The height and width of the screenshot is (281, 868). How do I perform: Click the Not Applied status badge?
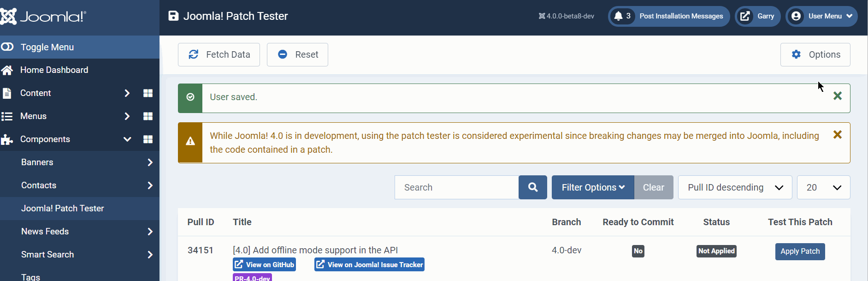(x=716, y=251)
